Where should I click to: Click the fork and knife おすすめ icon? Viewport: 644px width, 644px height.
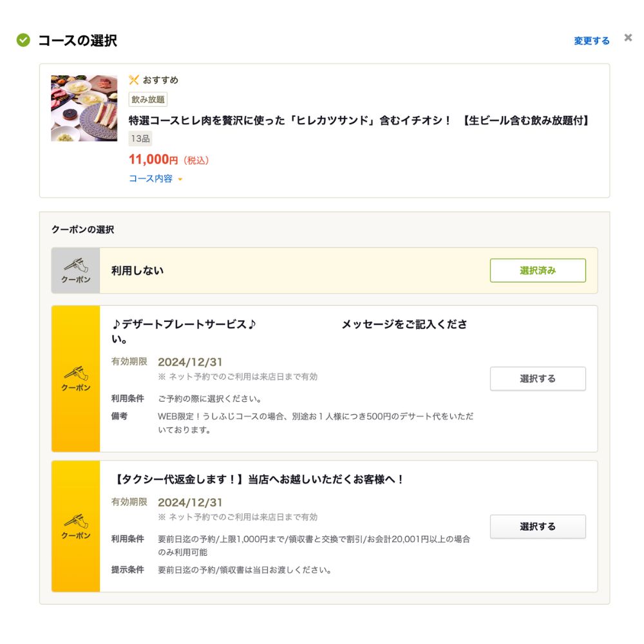134,80
